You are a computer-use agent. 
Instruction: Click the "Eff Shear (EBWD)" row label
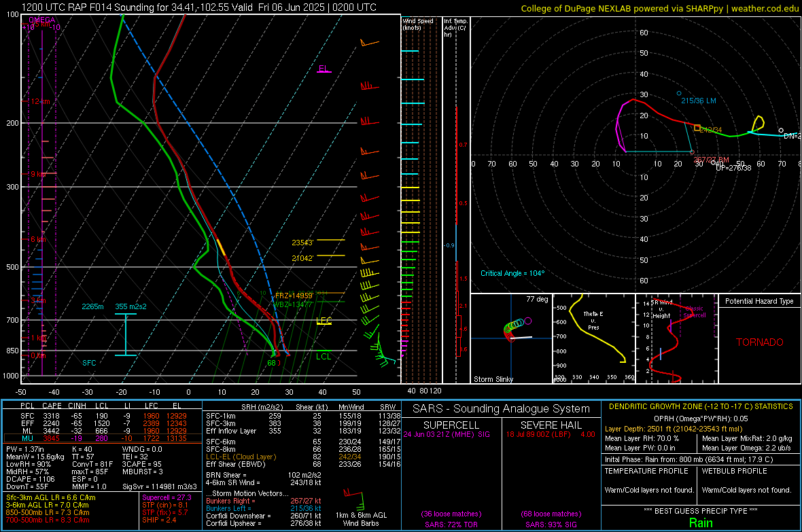tap(236, 465)
